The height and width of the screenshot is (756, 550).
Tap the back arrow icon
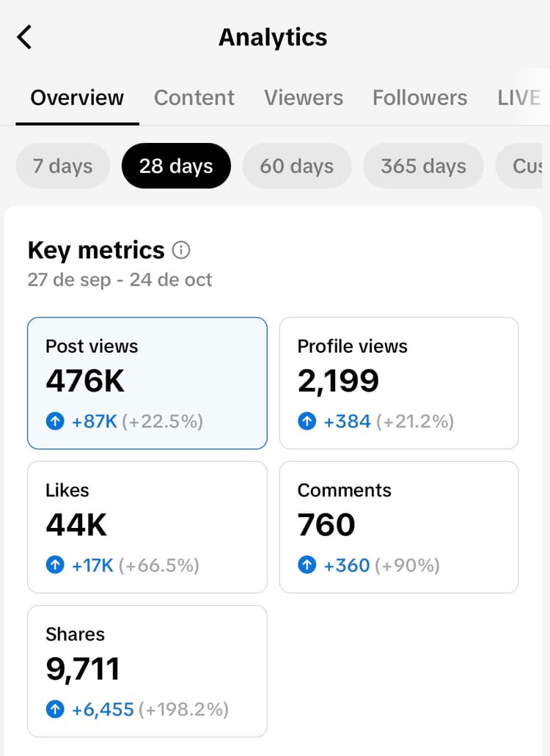click(24, 37)
